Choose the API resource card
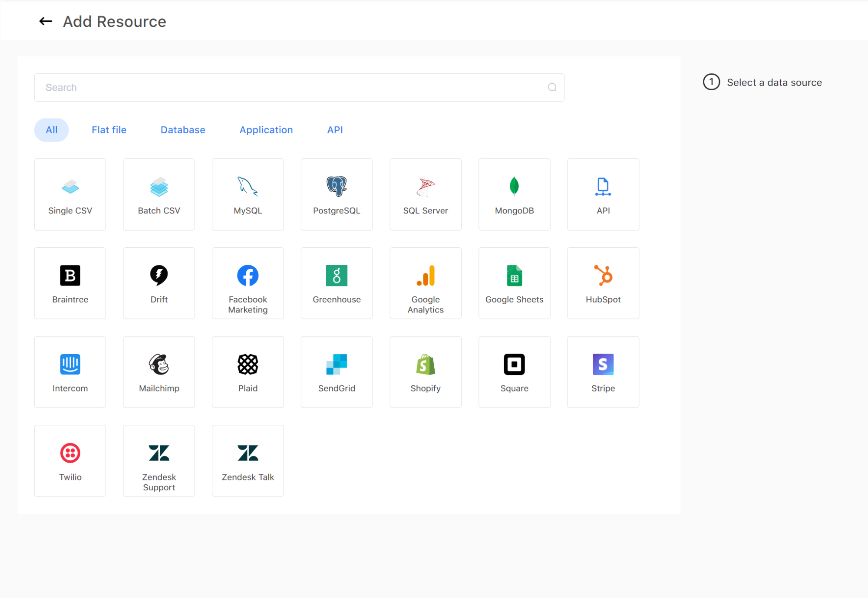Screen dimensions: 868x598 coord(603,194)
